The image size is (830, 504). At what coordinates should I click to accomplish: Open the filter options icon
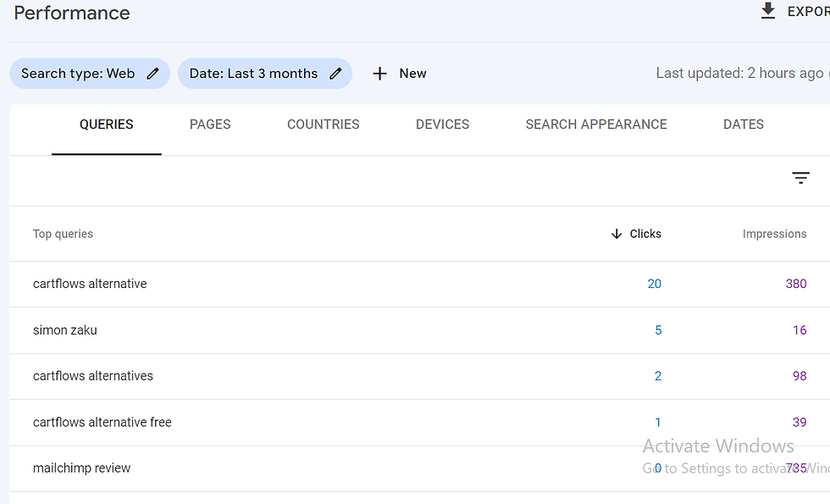(x=801, y=178)
